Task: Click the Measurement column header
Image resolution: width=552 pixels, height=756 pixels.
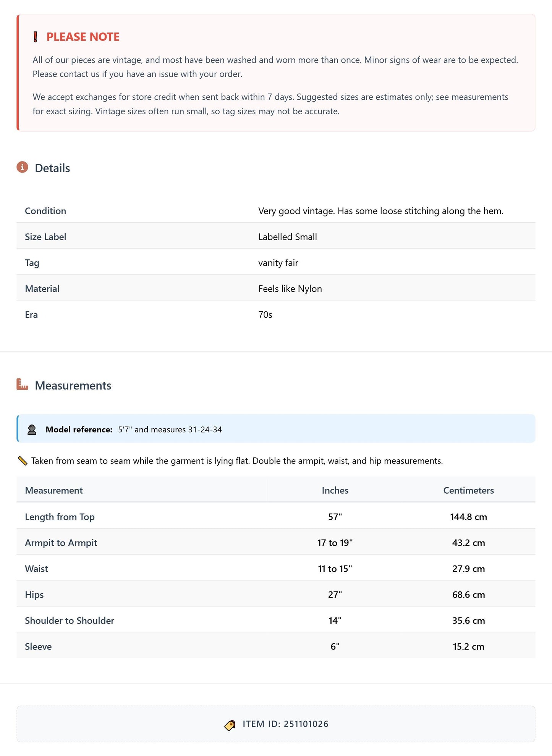Action: (54, 491)
